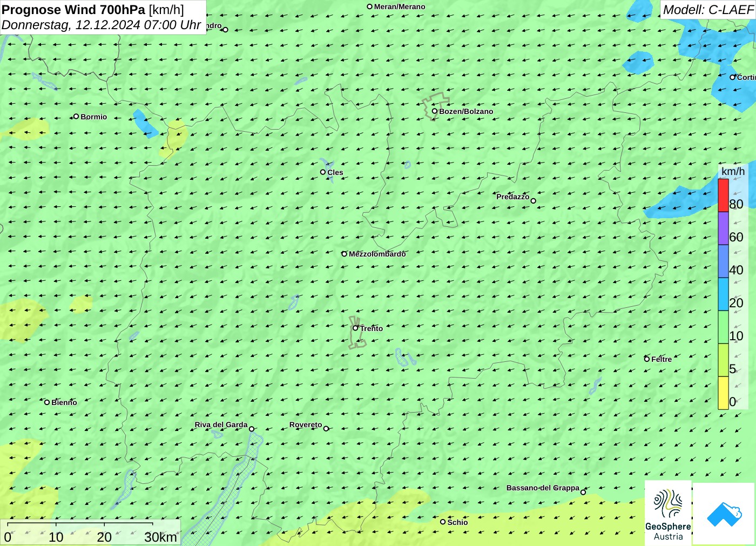756x546 pixels.
Task: Click the Feltre city marker
Action: [x=647, y=359]
